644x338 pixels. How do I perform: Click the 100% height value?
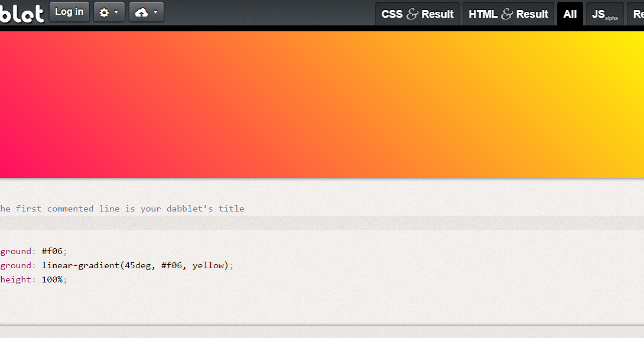tap(52, 279)
